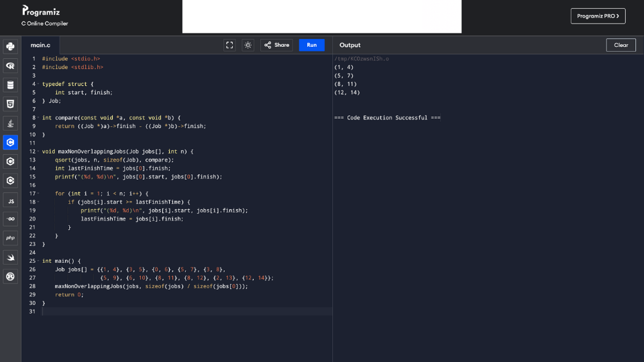Viewport: 644px width, 362px height.
Task: Collapse the main function at line 25
Action: coord(39,261)
